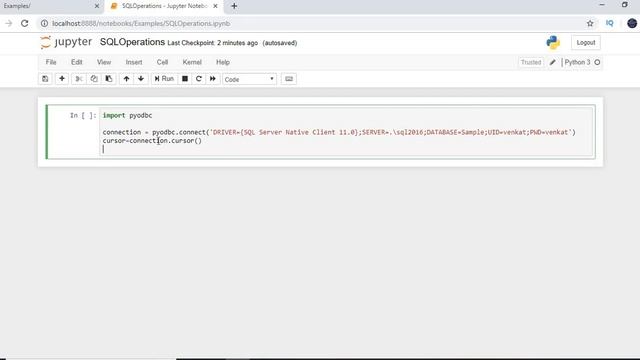This screenshot has height=360, width=640.
Task: Open the command palette keyboard icon
Action: pyautogui.click(x=289, y=79)
